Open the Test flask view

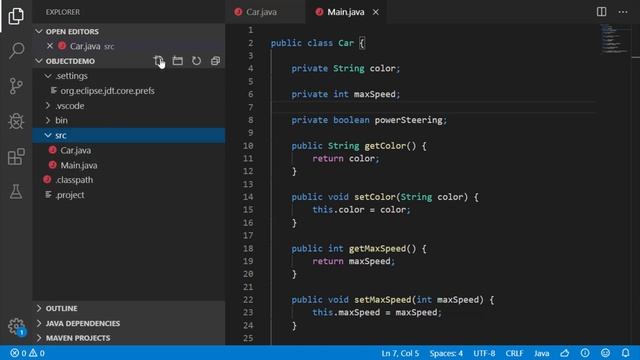pos(16,191)
